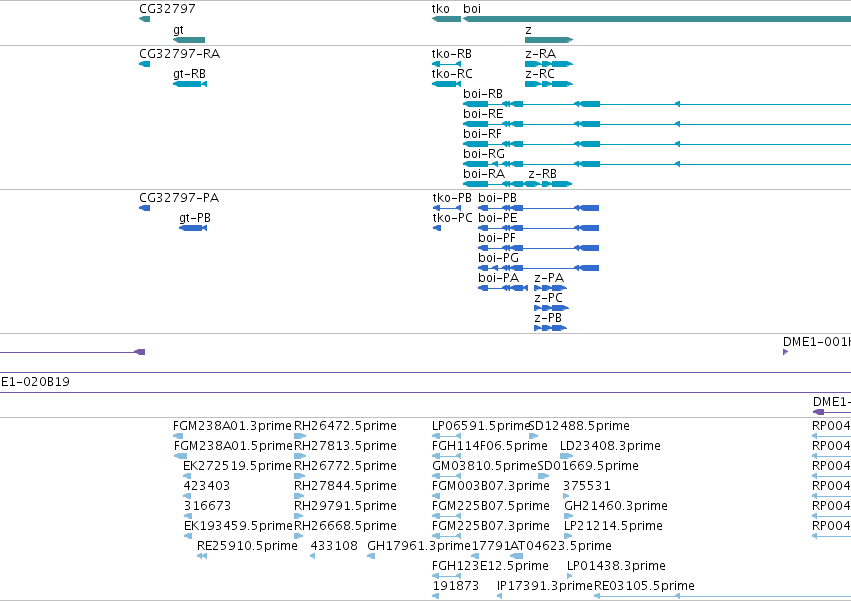This screenshot has height=601, width=851.
Task: Select EST FGH114F06.5prime
Action: pyautogui.click(x=490, y=446)
